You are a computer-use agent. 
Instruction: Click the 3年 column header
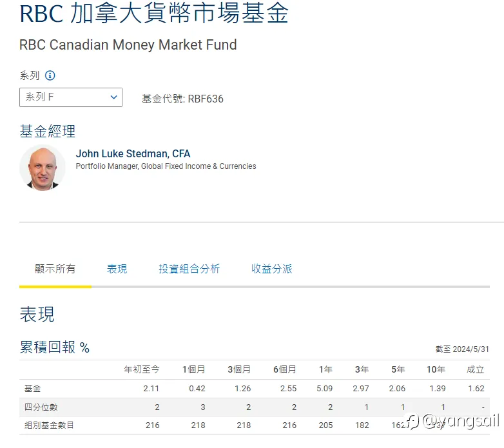click(x=362, y=369)
